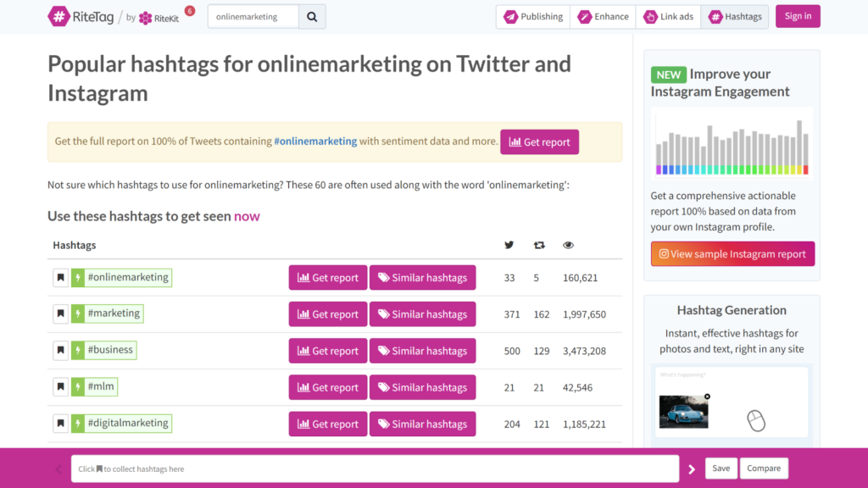Get report for #business row
This screenshot has width=868, height=488.
click(x=328, y=351)
